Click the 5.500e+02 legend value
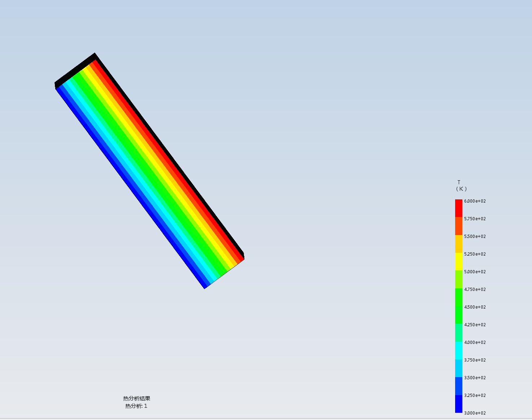Viewport: 532px width, 420px height. tap(475, 236)
